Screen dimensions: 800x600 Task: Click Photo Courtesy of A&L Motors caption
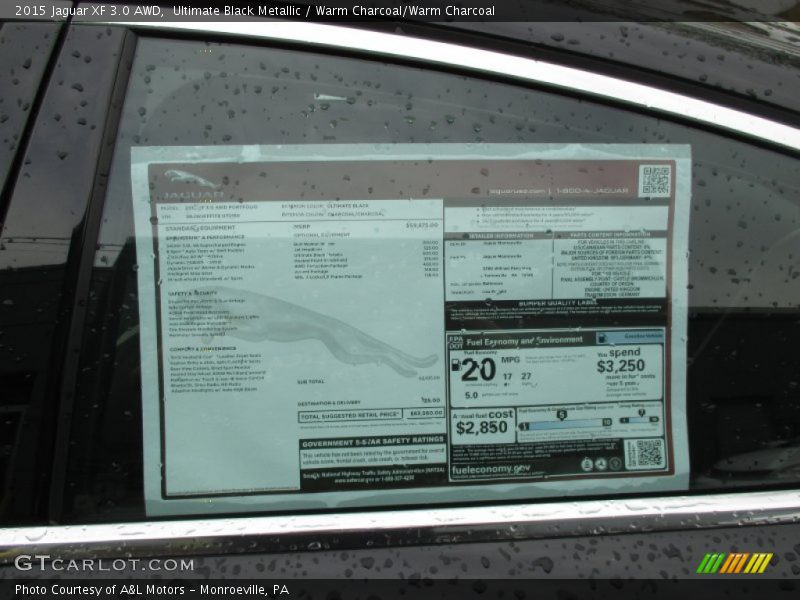[152, 590]
